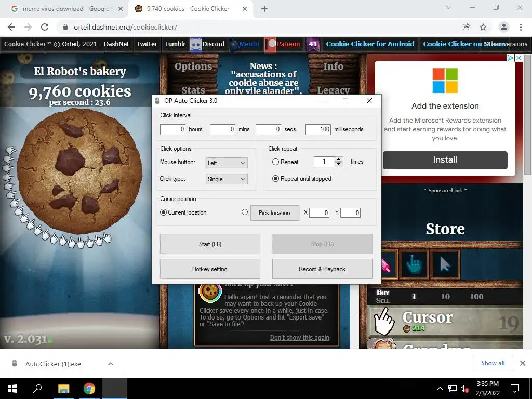532x399 pixels.
Task: Open Cookie Clicker for Android link
Action: 370,44
